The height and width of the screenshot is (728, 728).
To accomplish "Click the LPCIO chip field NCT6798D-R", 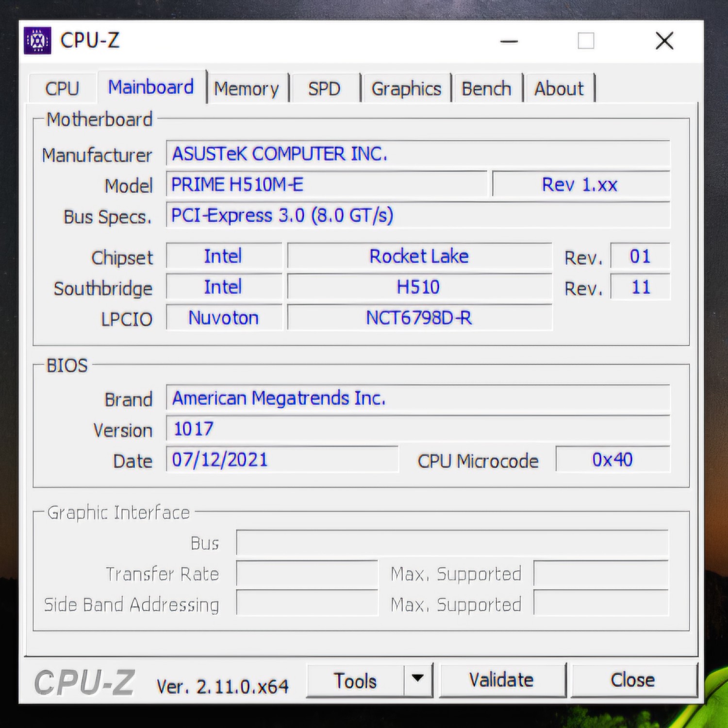I will [419, 318].
